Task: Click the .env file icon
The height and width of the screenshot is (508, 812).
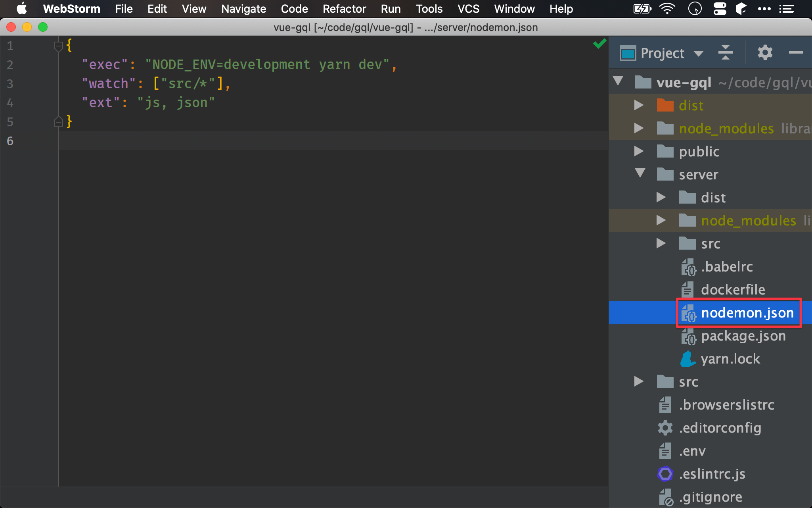Action: pyautogui.click(x=665, y=451)
